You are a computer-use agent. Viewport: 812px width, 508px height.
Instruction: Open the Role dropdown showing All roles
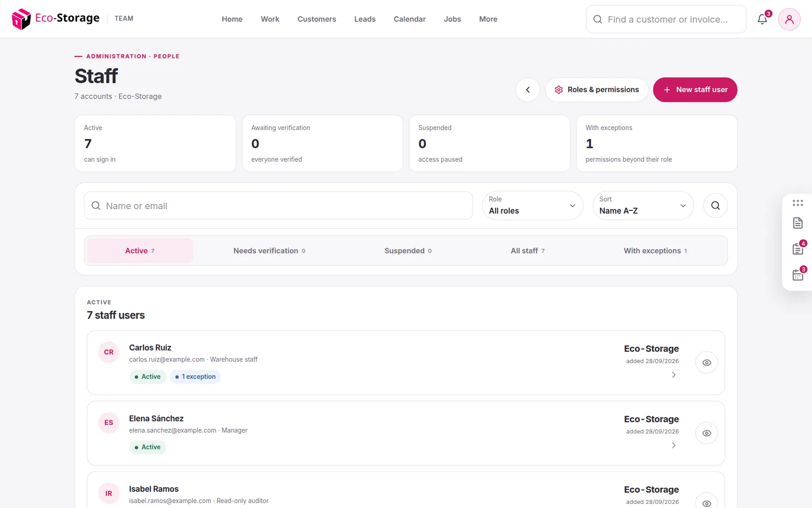[x=532, y=206]
